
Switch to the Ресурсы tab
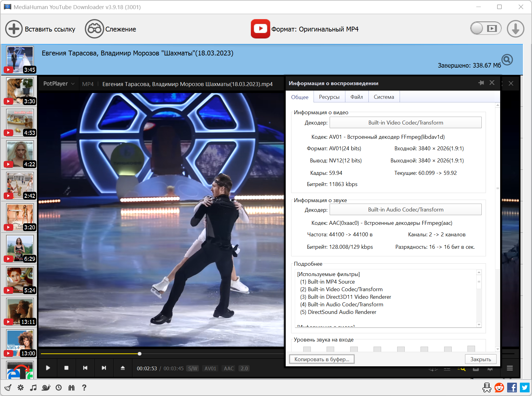(x=329, y=97)
